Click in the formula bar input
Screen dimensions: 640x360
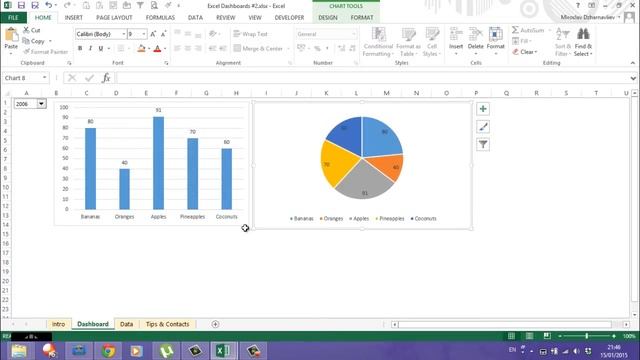tap(372, 78)
